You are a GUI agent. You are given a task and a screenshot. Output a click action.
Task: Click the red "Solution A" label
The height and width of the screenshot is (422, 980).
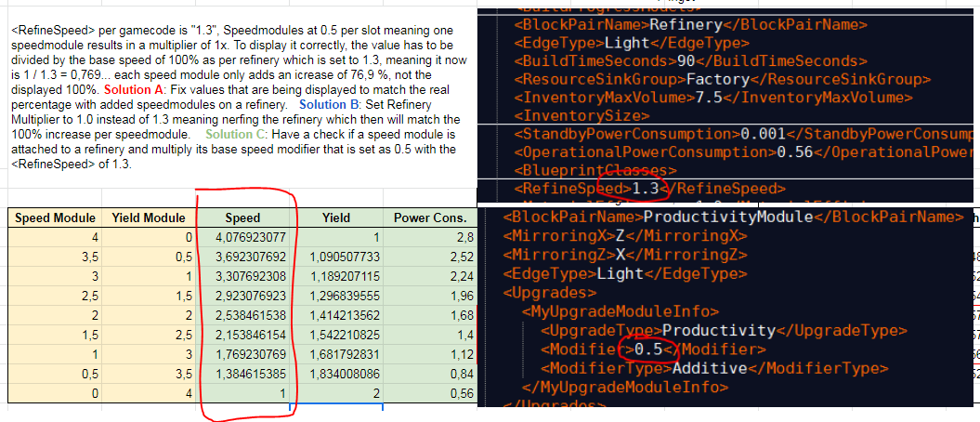pos(135,89)
